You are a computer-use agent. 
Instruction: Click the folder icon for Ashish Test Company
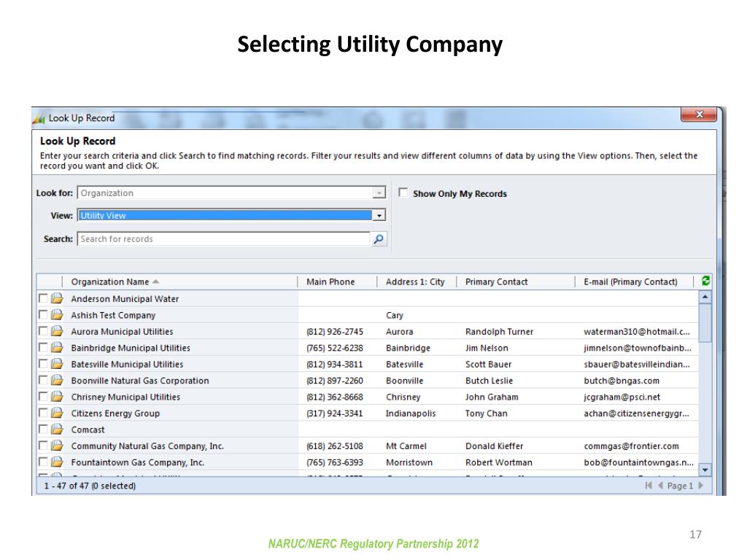coord(57,315)
